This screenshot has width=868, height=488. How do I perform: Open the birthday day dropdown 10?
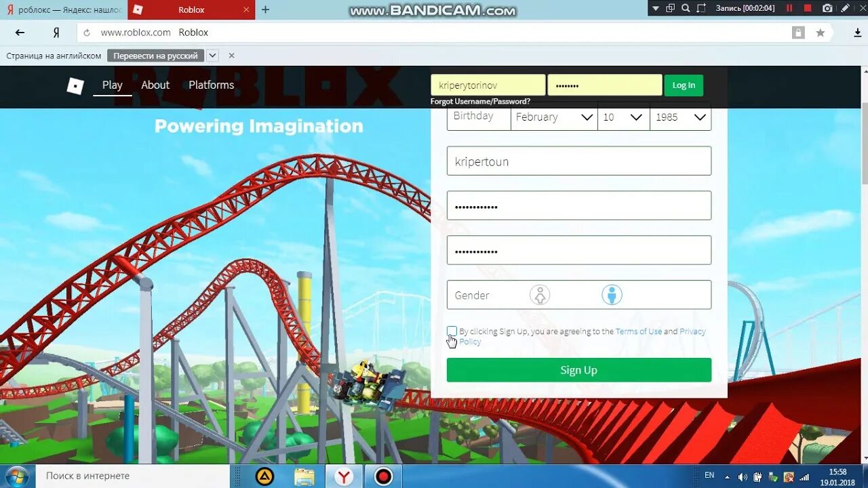click(623, 117)
